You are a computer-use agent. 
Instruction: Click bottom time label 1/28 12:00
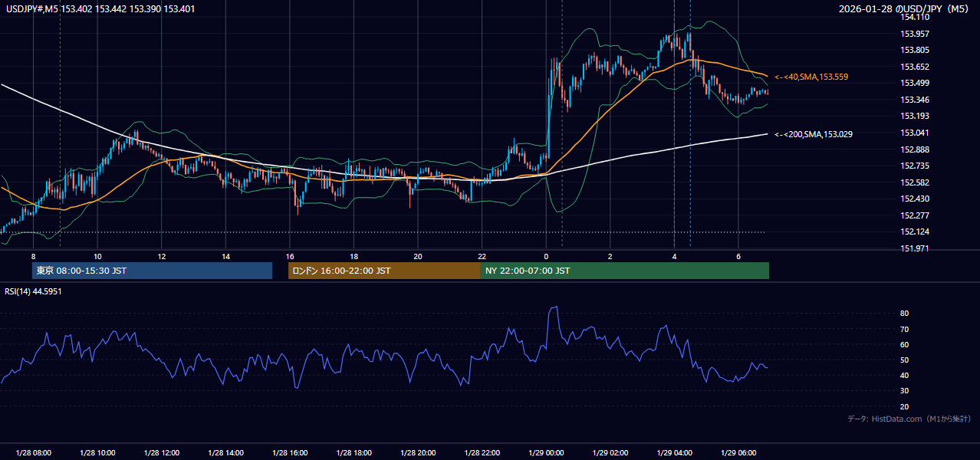point(162,453)
